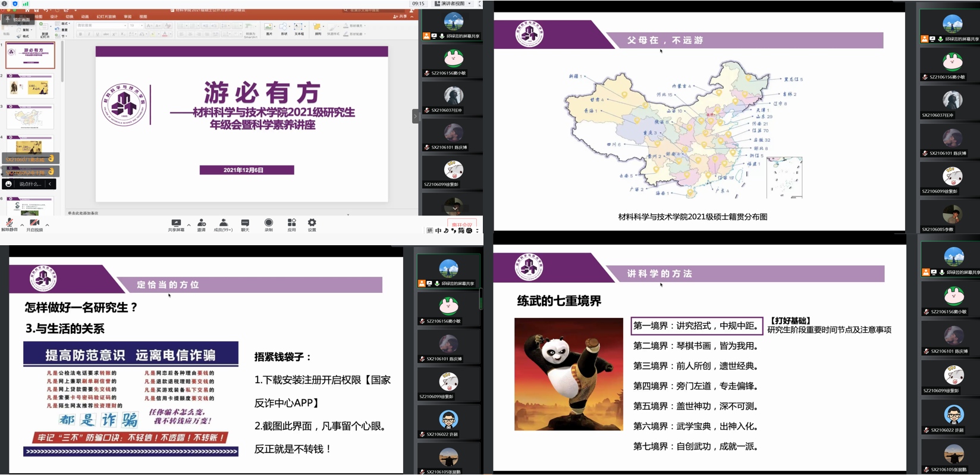This screenshot has width=980, height=475.
Task: Open the 应用 apps icon
Action: click(291, 223)
